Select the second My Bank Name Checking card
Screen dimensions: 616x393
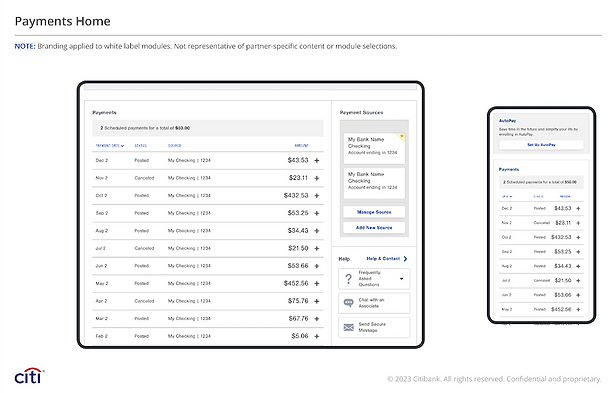(x=374, y=183)
